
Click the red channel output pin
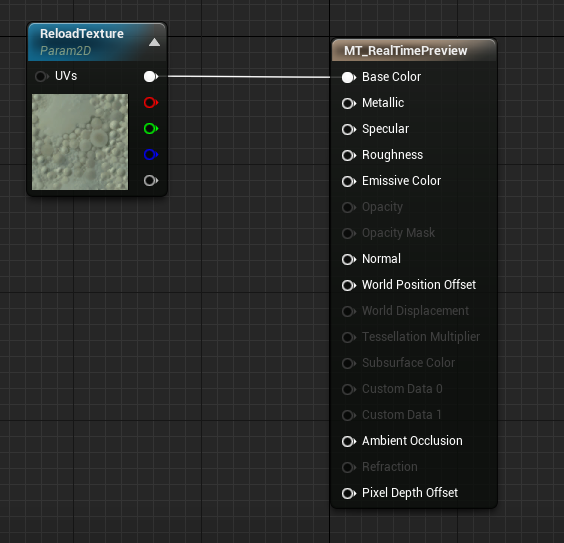coord(151,102)
